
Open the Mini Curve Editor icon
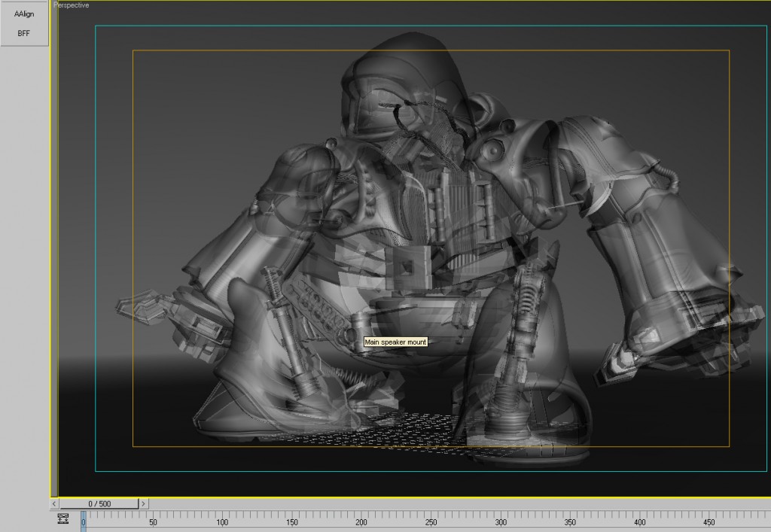[63, 518]
